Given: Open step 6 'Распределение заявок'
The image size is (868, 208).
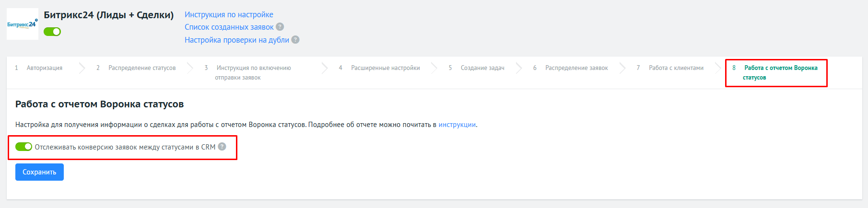Looking at the screenshot, I should [576, 68].
